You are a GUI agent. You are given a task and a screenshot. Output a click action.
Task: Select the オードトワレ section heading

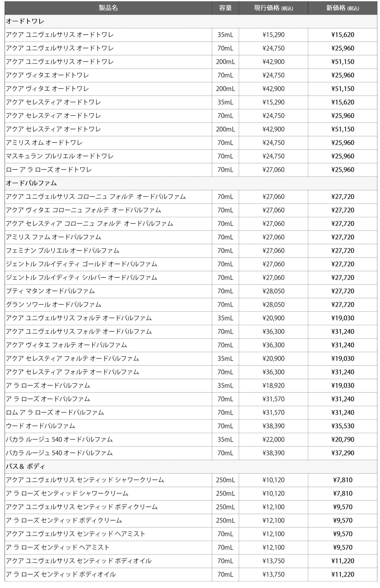click(25, 21)
